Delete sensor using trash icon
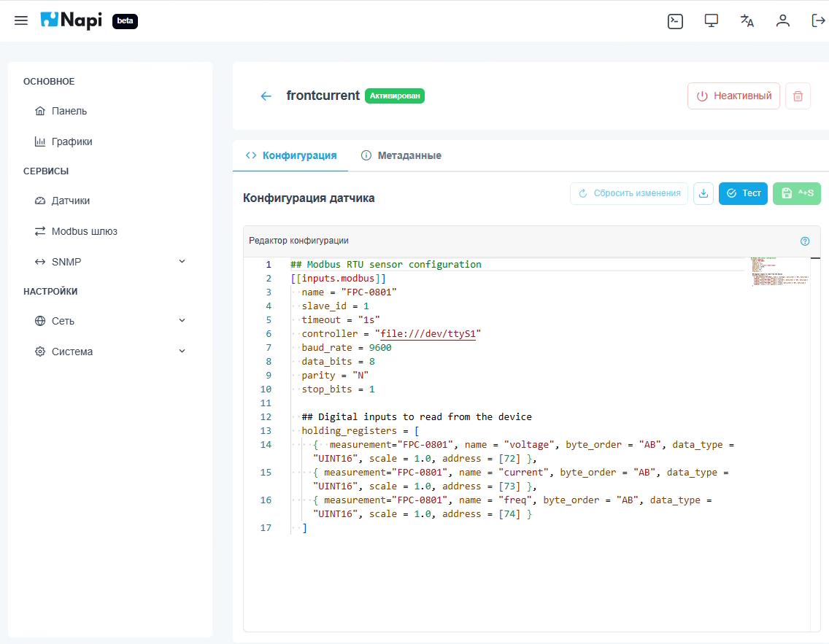829x644 pixels. pos(798,96)
